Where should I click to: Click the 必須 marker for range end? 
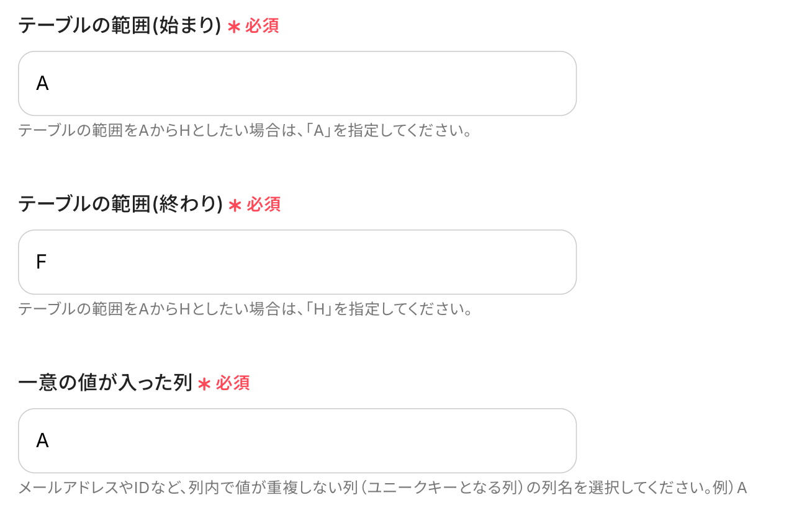coord(264,204)
